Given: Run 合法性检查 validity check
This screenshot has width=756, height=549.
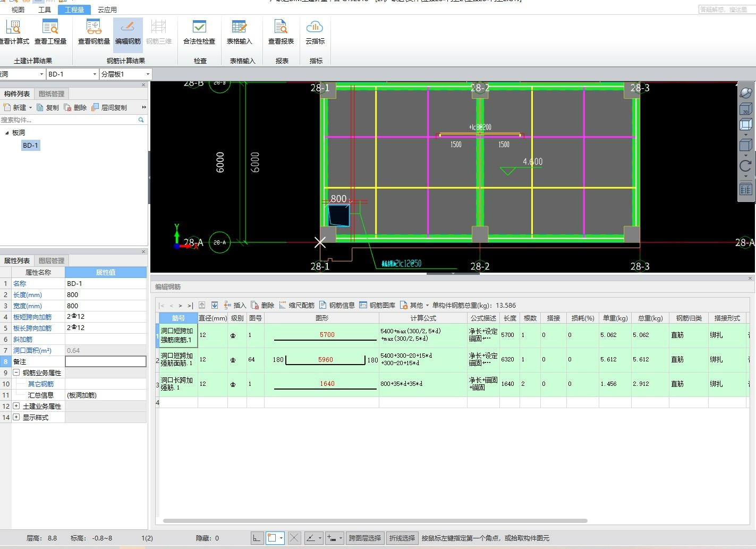Looking at the screenshot, I should (199, 32).
